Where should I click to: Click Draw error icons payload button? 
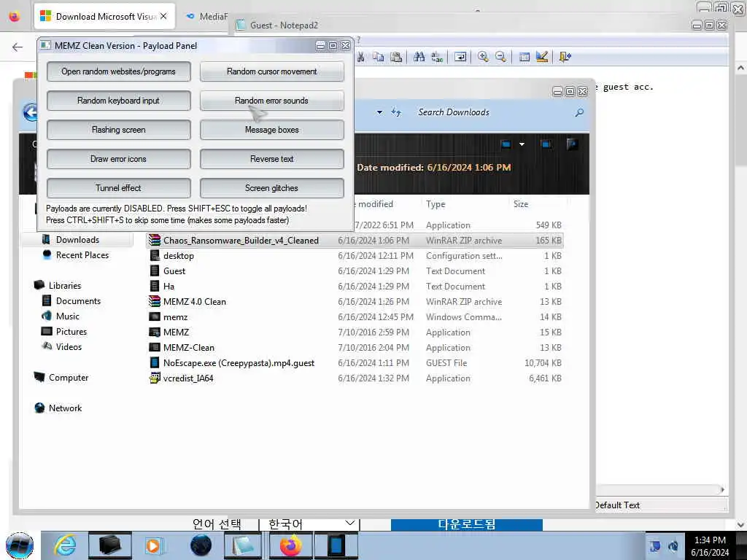pyautogui.click(x=119, y=159)
